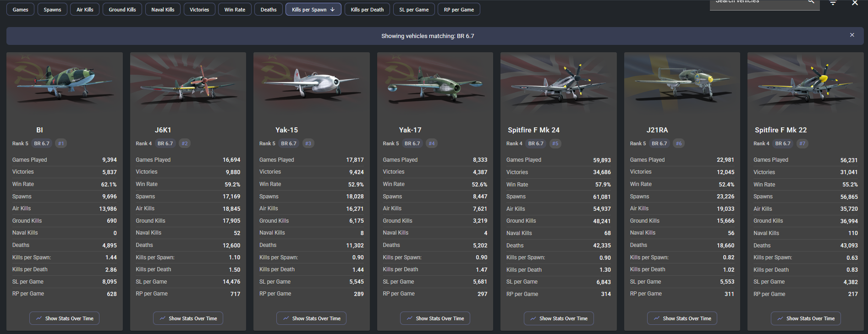Sort vehicles by Ground Kills
Viewport: 868px width, 334px height.
[x=122, y=10]
